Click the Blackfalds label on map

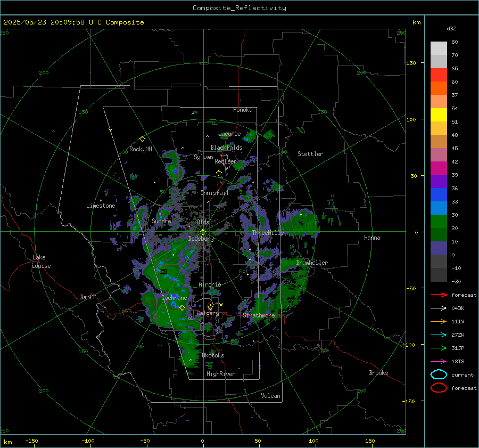pyautogui.click(x=226, y=148)
